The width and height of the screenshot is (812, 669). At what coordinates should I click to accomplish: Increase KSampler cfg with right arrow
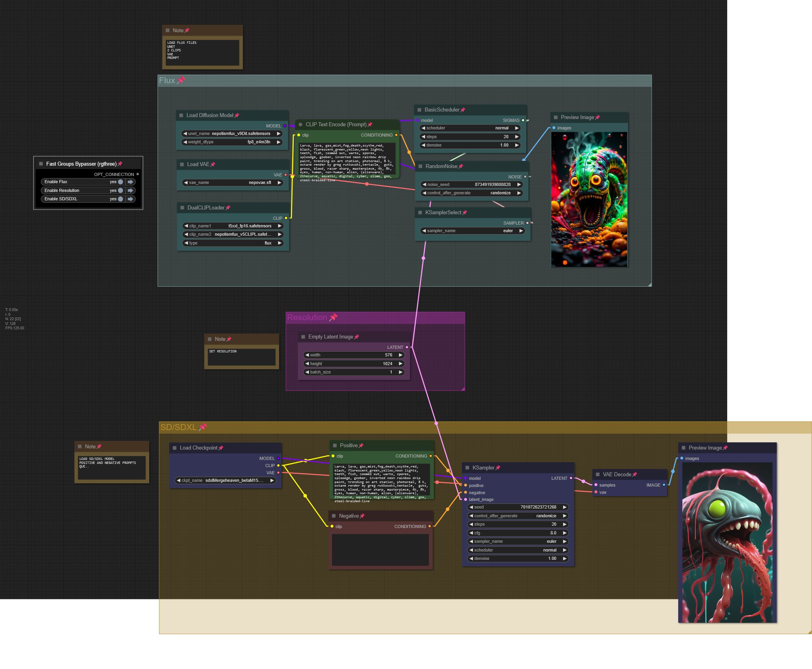click(564, 533)
